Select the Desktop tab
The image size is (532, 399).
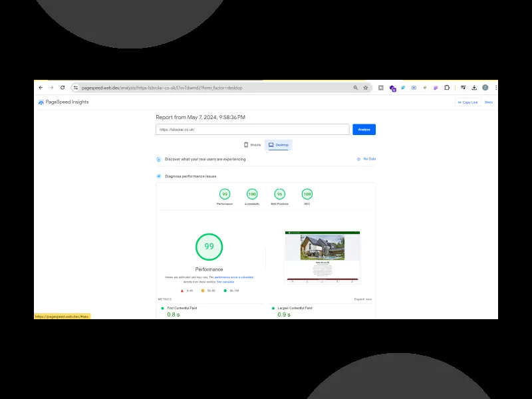point(279,145)
